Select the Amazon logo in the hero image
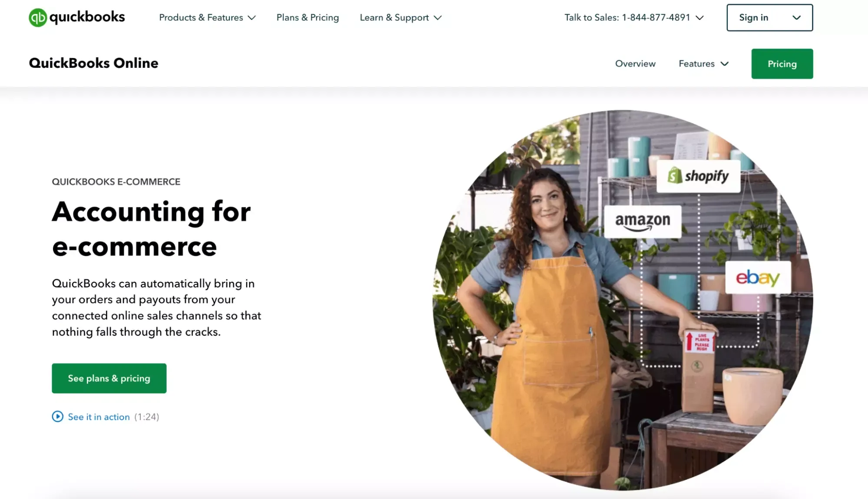Image resolution: width=868 pixels, height=499 pixels. click(x=643, y=221)
